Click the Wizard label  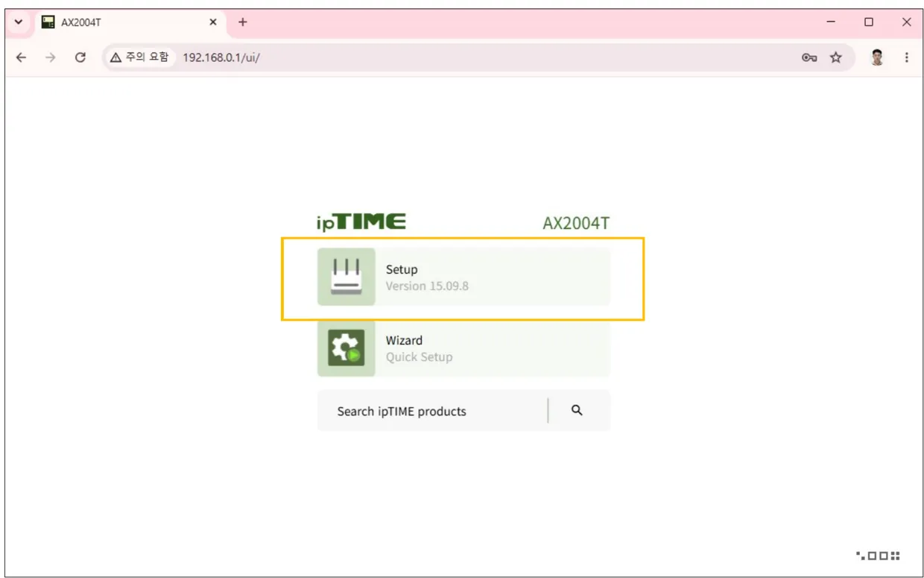coord(404,340)
